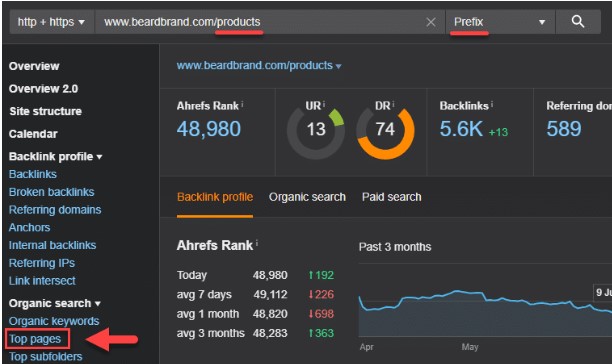Click the DR 74 gauge
Image resolution: width=612 pixels, height=364 pixels.
pyautogui.click(x=385, y=130)
